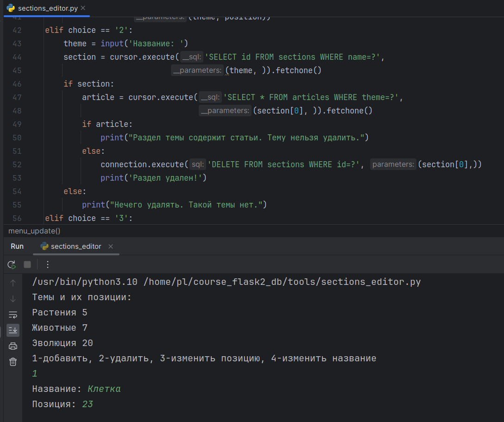Click the __parameters: hint on line 48
The width and height of the screenshot is (504, 422).
[225, 111]
